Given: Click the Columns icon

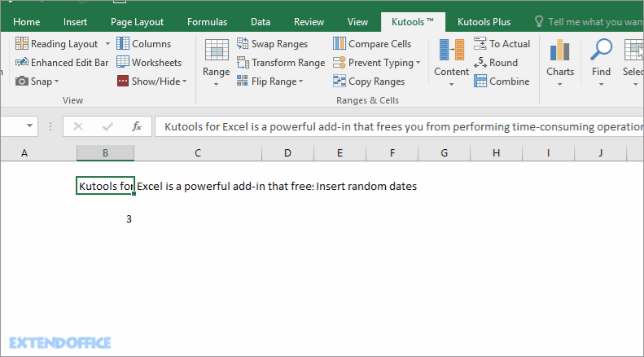Looking at the screenshot, I should tap(123, 43).
